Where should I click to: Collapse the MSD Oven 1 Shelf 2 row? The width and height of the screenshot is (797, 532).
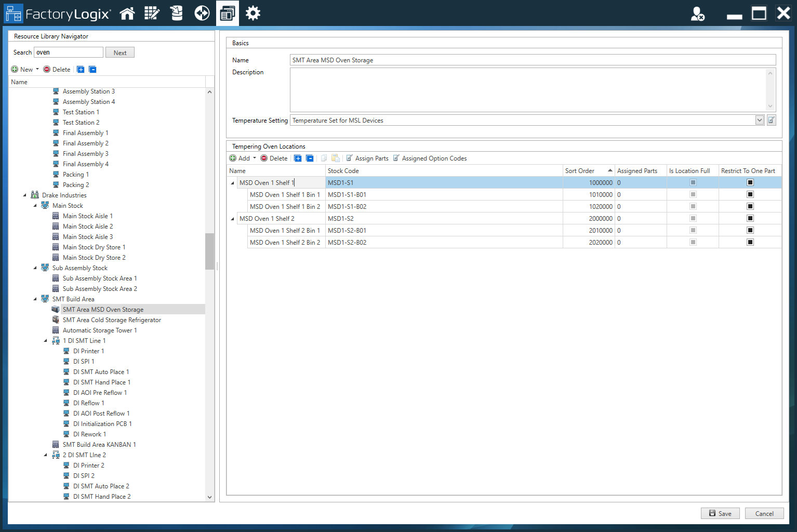coord(232,219)
